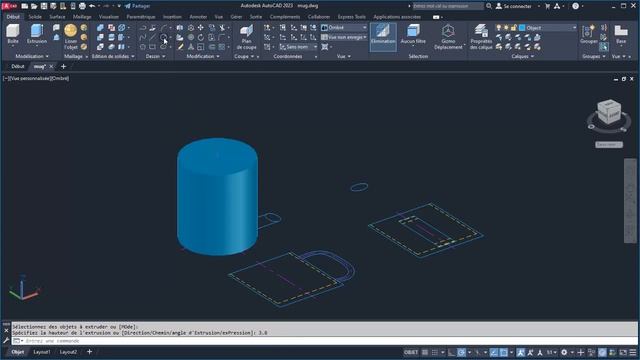Click the Partager share button
The height and width of the screenshot is (360, 640).
pos(138,6)
